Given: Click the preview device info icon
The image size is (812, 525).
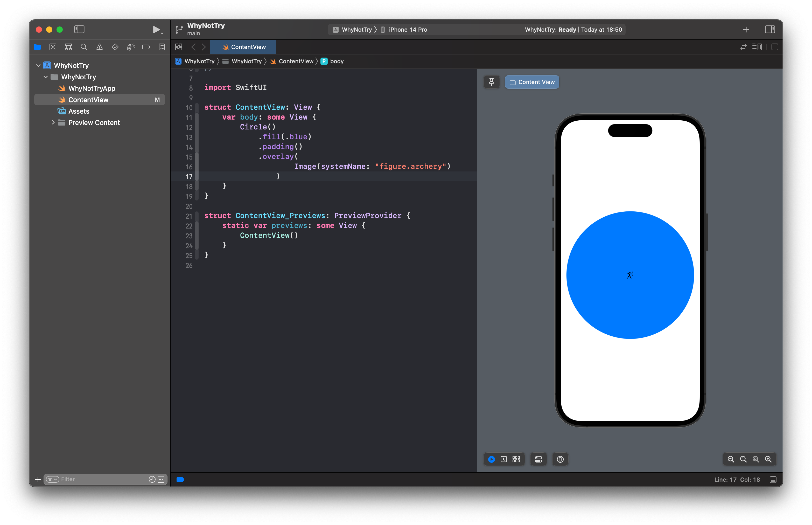Looking at the screenshot, I should point(560,459).
